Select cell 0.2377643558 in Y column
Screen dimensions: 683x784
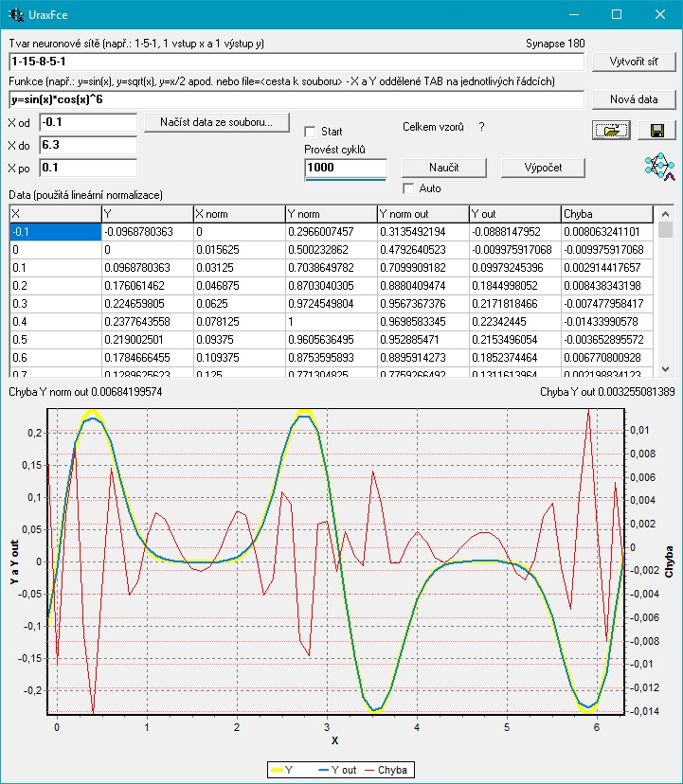pos(148,322)
